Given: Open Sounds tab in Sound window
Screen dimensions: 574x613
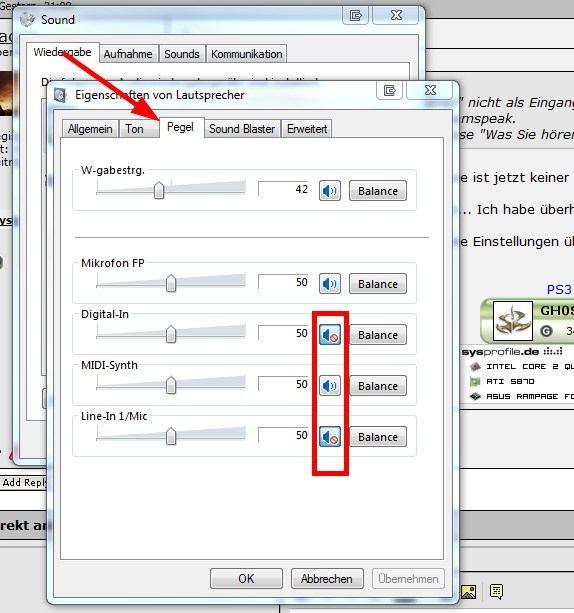Looking at the screenshot, I should 182,54.
